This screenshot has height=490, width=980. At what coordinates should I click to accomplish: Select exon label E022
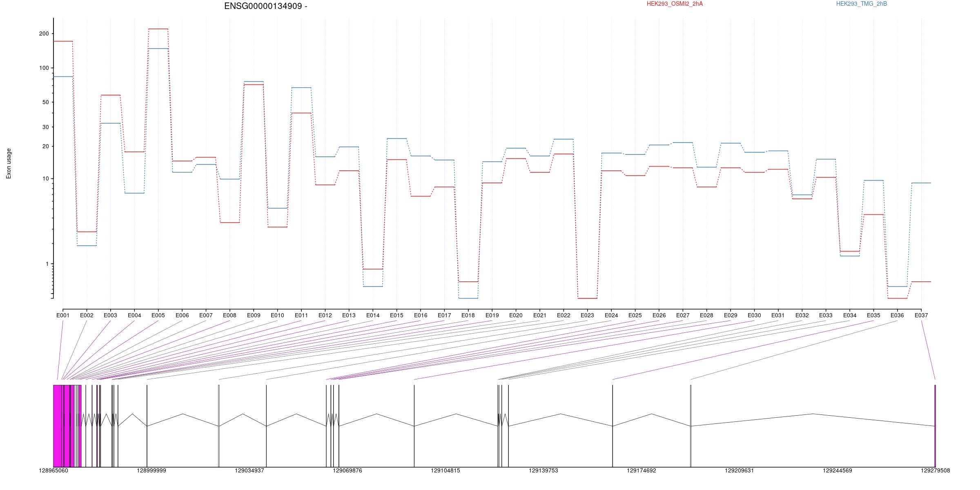point(563,315)
